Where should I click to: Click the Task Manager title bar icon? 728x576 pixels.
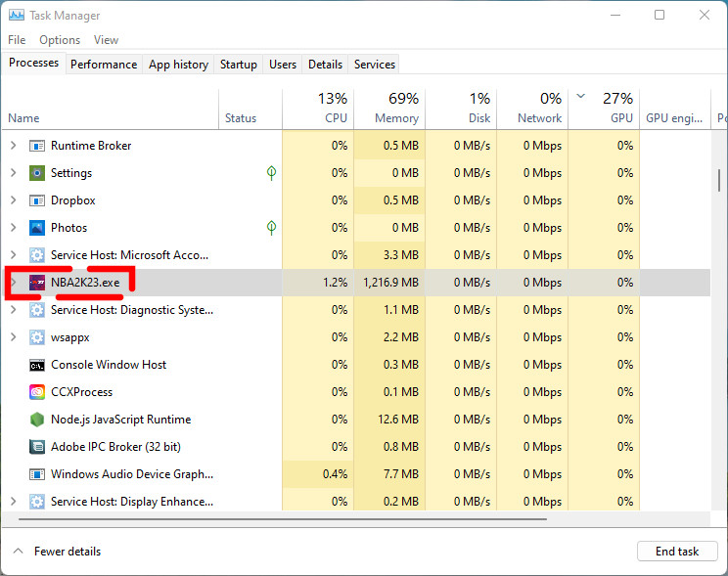[17, 16]
